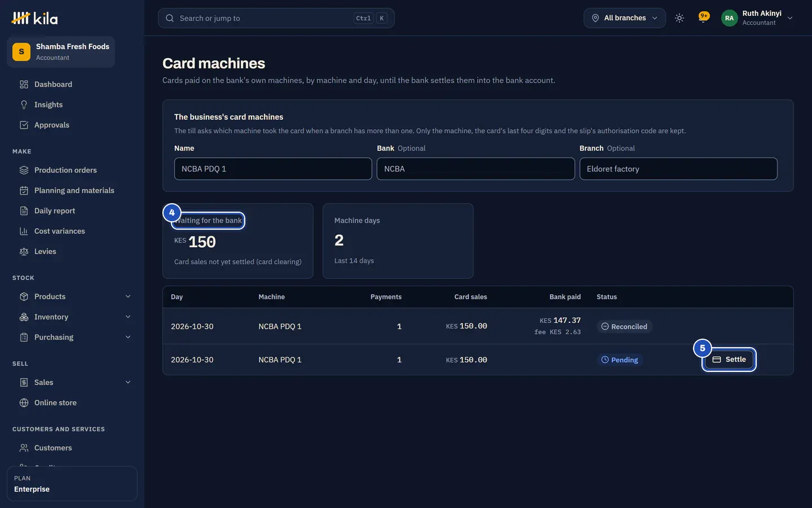Click the Inventory cubes icon

(24, 317)
